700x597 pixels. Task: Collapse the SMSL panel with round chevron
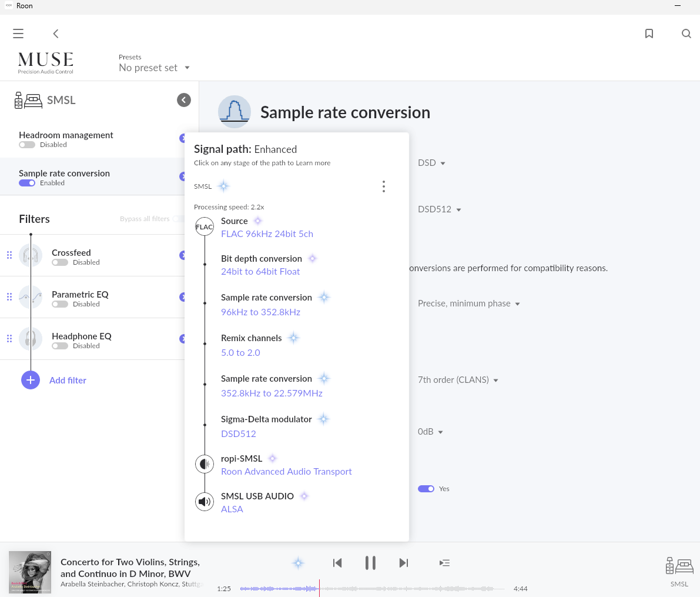[184, 100]
